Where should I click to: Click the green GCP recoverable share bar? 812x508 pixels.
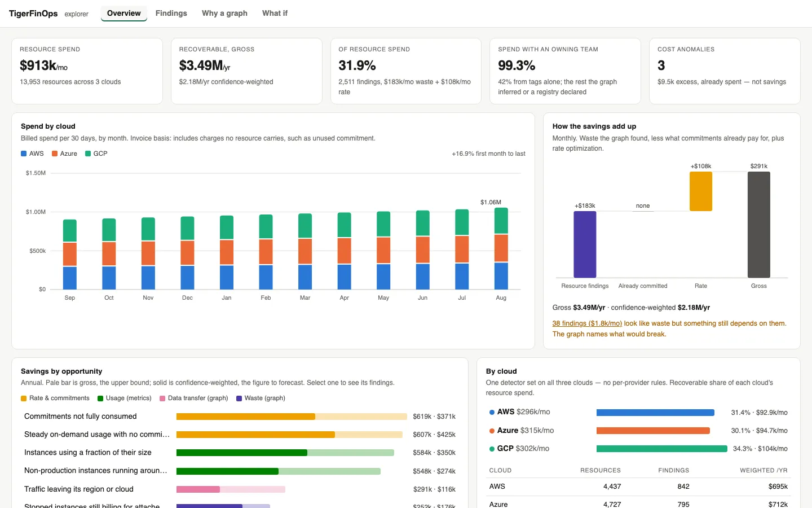tap(662, 449)
